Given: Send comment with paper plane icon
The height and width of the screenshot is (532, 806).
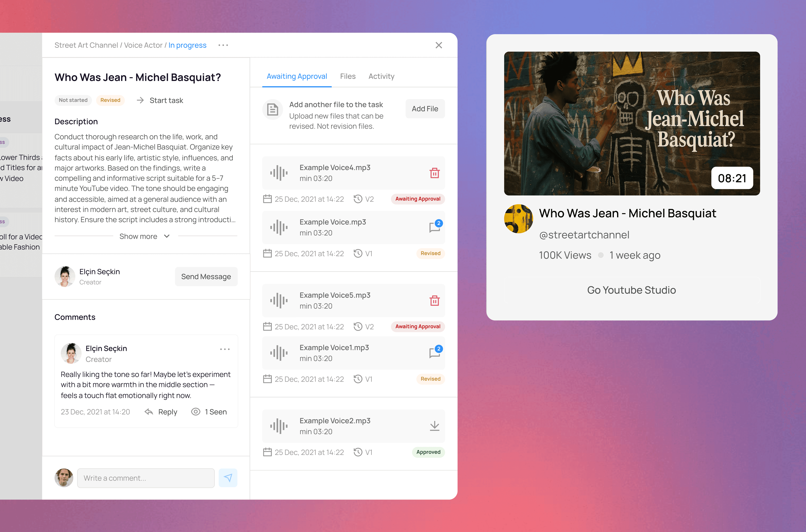Looking at the screenshot, I should [228, 478].
